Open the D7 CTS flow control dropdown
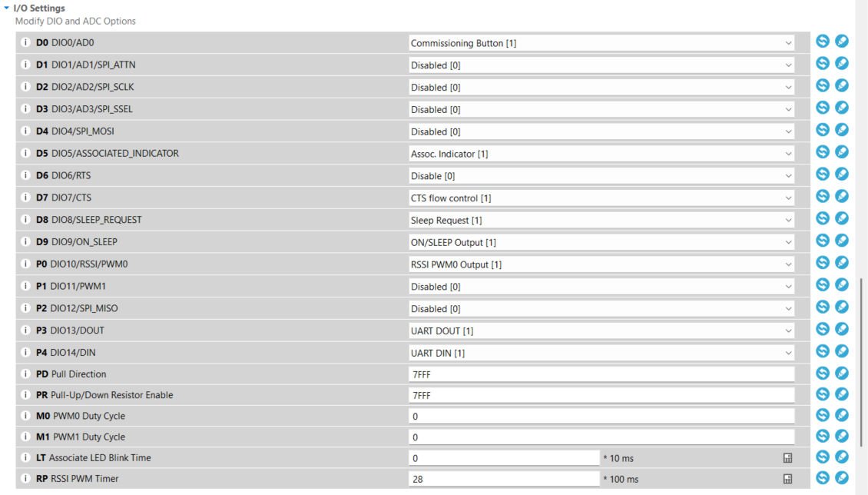 click(601, 198)
